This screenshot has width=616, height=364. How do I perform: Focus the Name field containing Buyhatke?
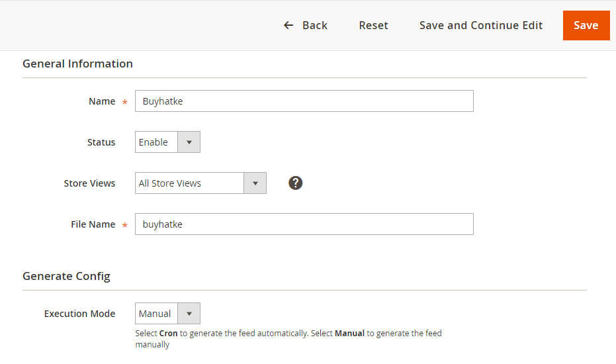304,101
